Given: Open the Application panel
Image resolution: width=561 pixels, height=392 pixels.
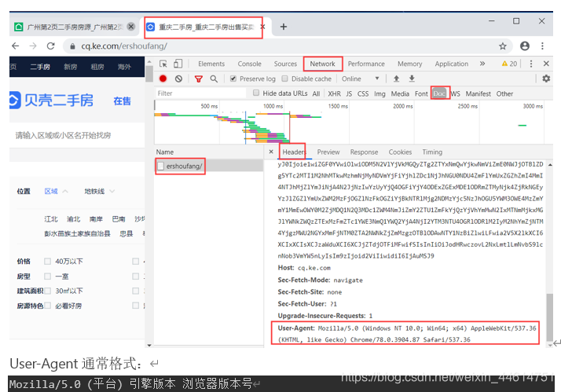Looking at the screenshot, I should click(x=452, y=64).
